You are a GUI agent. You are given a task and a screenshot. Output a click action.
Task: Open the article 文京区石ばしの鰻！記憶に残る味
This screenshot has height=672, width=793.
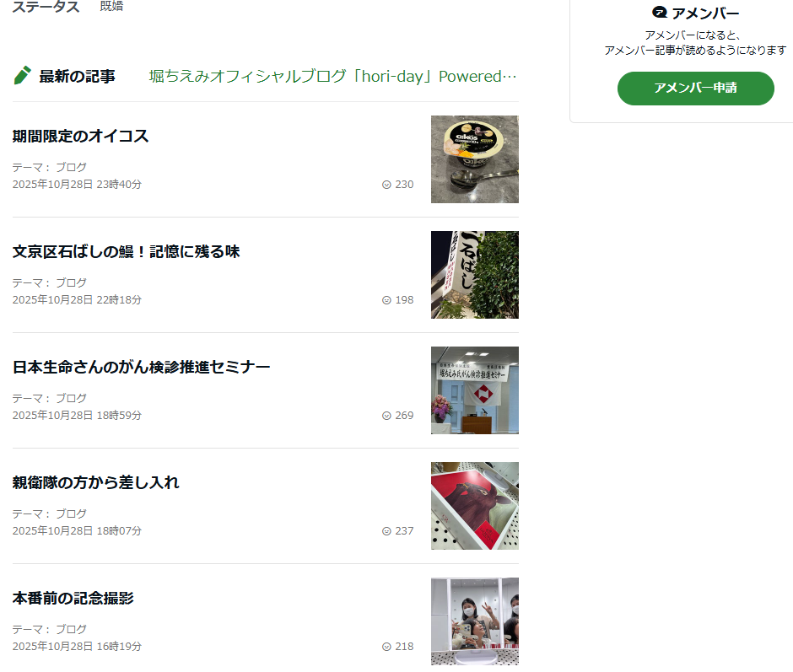pyautogui.click(x=126, y=252)
